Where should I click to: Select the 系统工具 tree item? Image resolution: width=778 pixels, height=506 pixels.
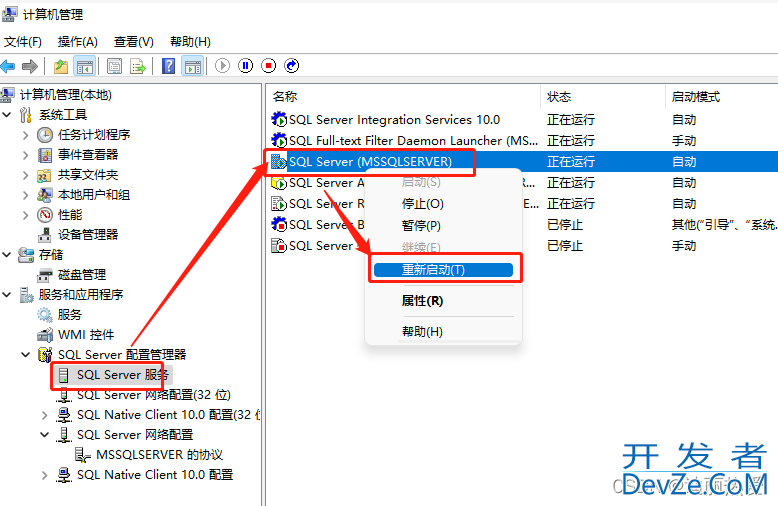pyautogui.click(x=63, y=115)
